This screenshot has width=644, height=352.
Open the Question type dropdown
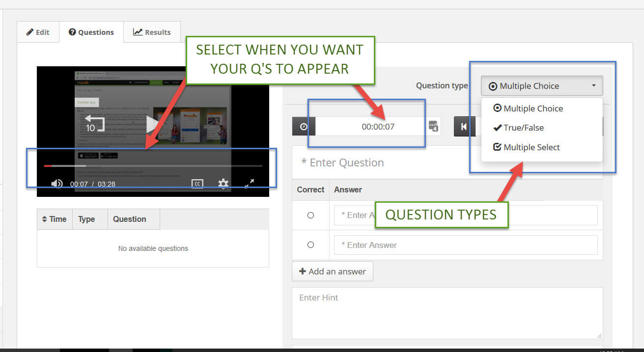pos(541,85)
